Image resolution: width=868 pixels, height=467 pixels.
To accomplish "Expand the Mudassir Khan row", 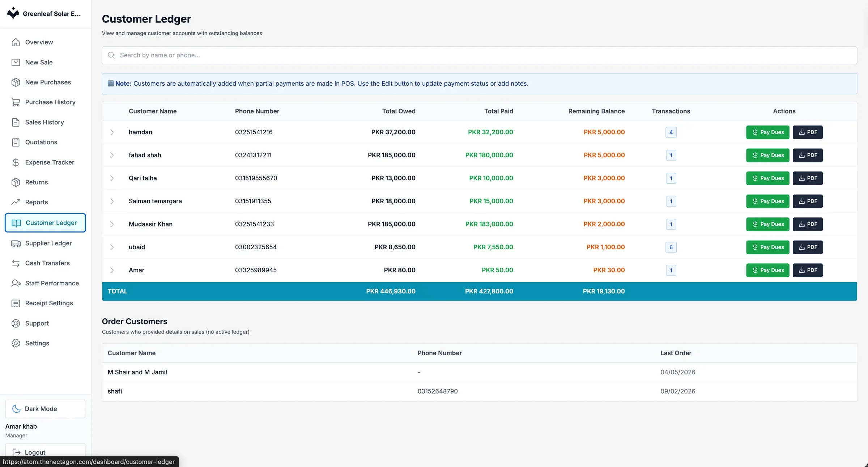I will click(x=112, y=224).
